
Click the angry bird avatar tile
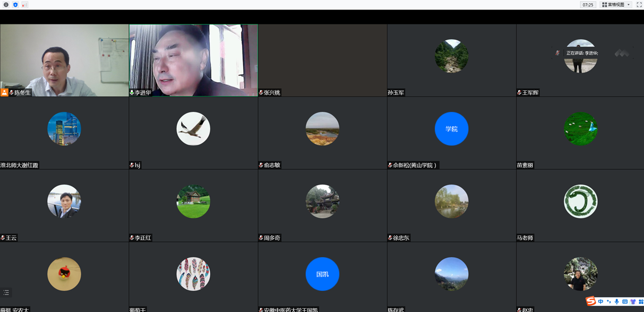point(64,274)
